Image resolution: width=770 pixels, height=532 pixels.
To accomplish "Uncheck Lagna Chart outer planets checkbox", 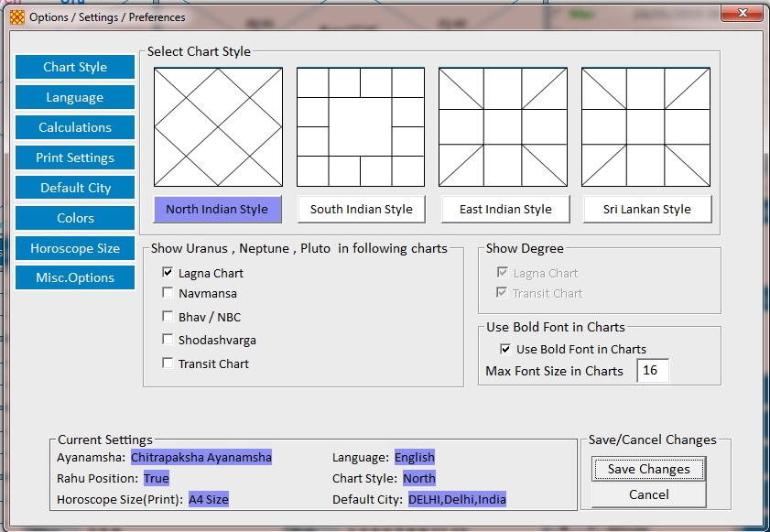I will [x=168, y=272].
